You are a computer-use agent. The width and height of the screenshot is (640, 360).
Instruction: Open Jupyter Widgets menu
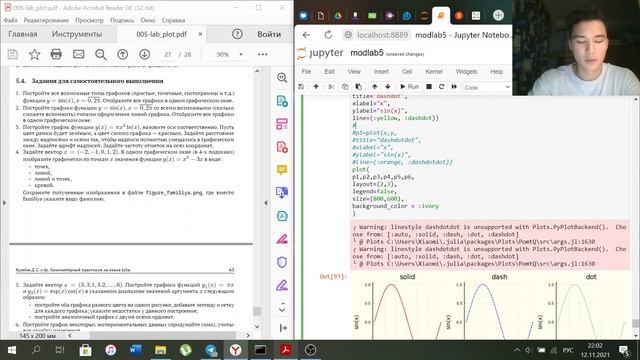coord(466,71)
